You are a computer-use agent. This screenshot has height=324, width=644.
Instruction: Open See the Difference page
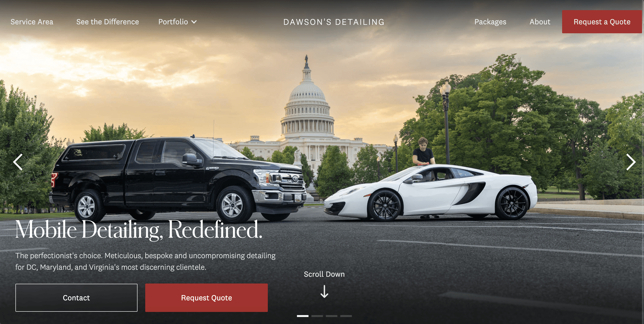click(107, 22)
